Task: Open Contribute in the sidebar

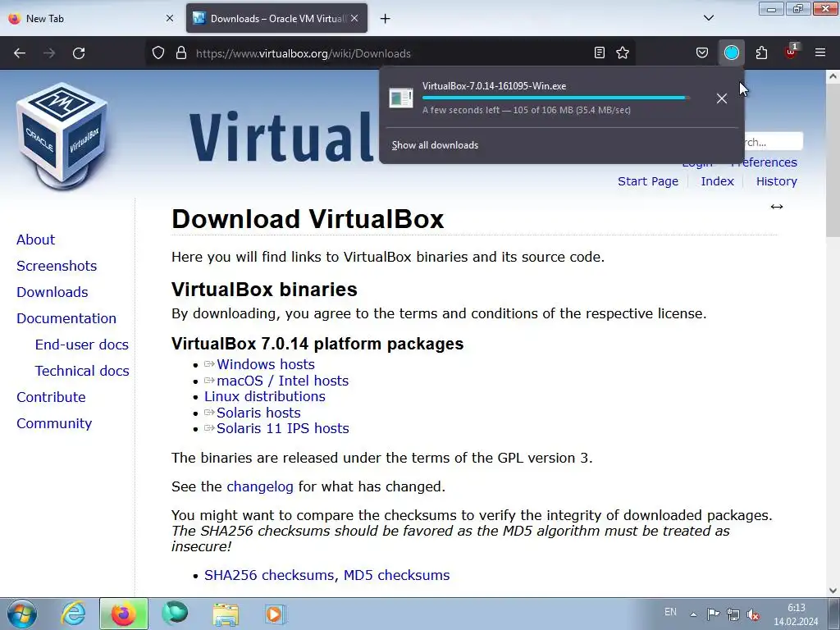Action: point(51,397)
